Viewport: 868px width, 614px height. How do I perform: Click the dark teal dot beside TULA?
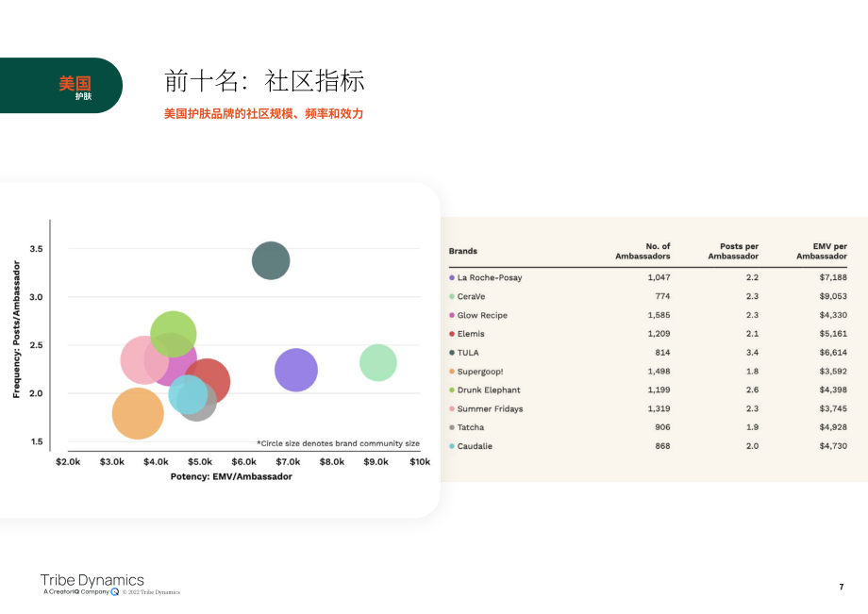click(452, 353)
